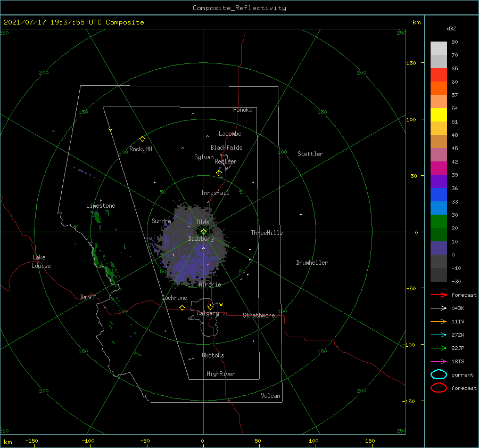Select the light gray 80 dBZ swatch

(x=439, y=48)
